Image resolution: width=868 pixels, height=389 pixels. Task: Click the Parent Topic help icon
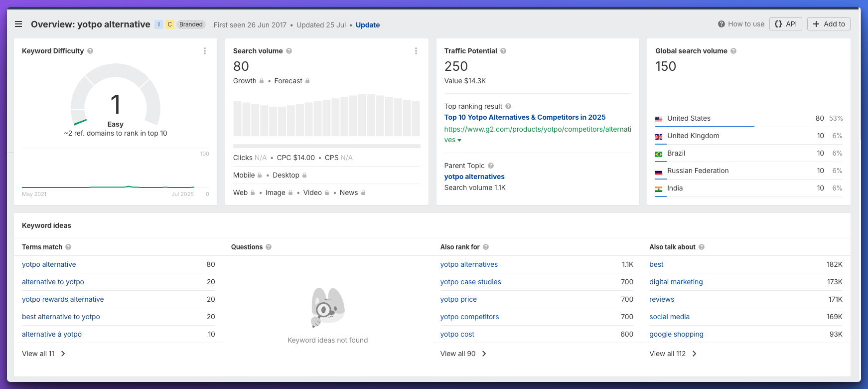pyautogui.click(x=491, y=166)
